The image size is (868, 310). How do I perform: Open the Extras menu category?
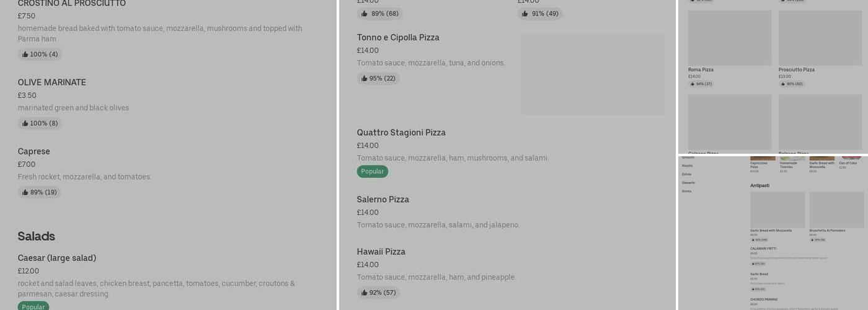point(686,174)
